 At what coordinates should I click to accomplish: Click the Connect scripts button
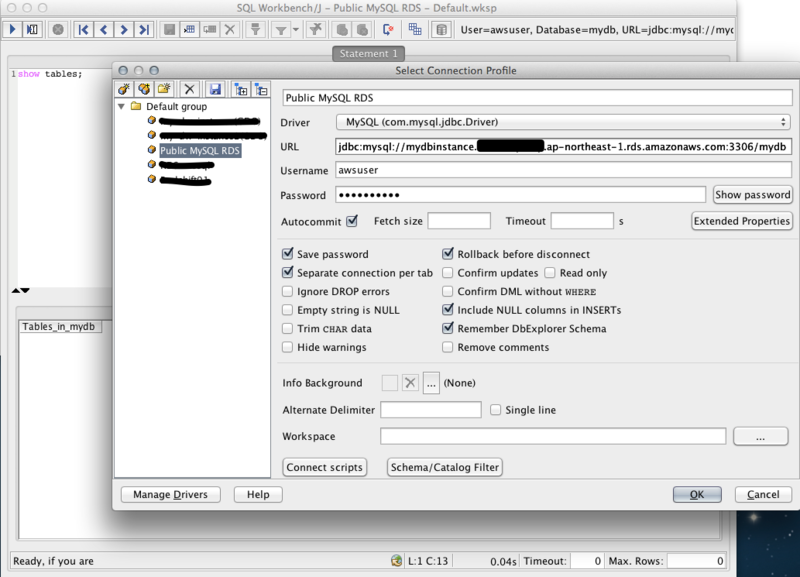click(324, 467)
